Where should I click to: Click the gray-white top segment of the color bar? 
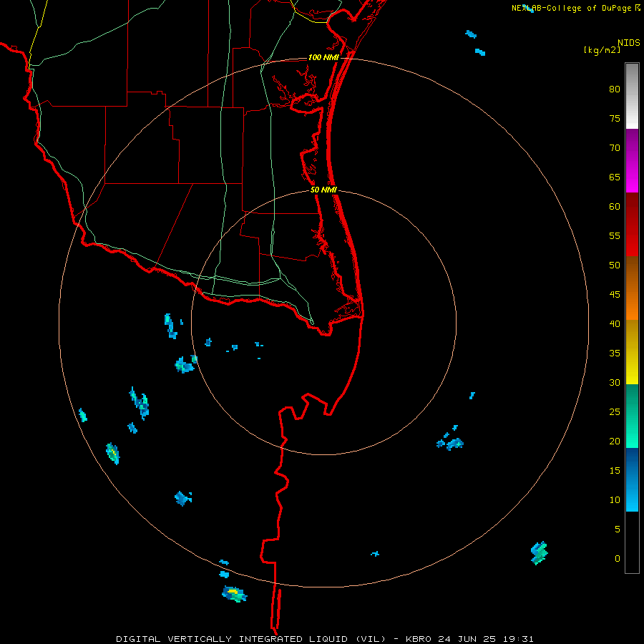[632, 96]
